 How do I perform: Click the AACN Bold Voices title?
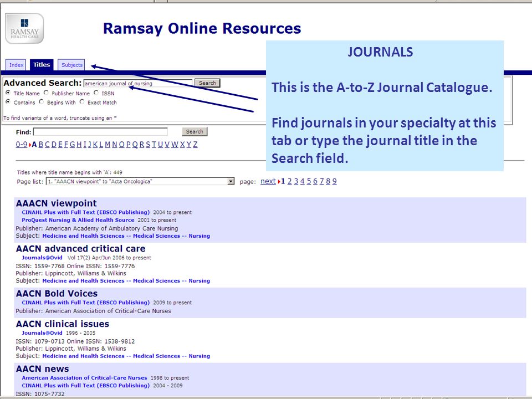[x=57, y=294]
